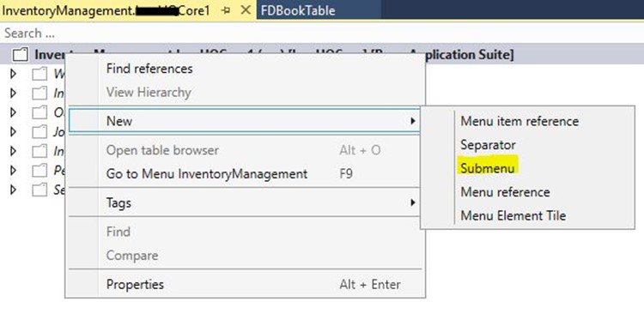
Task: Click the pin icon on the InventoryManagement tab
Action: click(226, 10)
